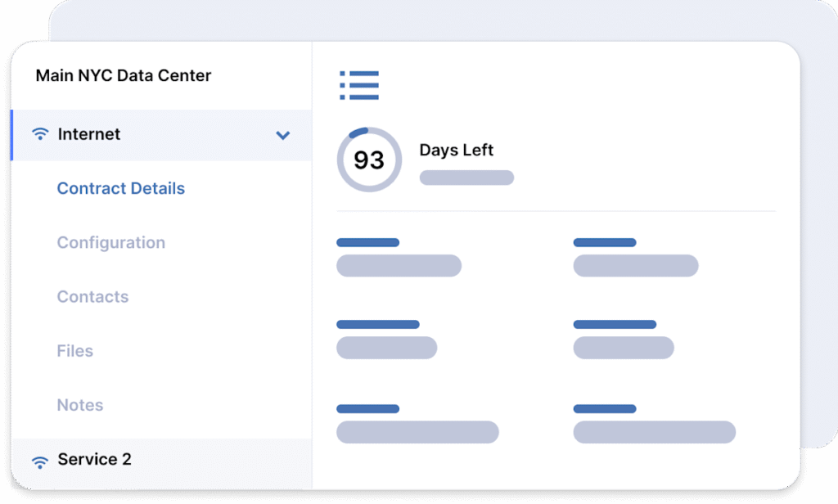
Task: Select Notes in the sidebar
Action: coord(80,404)
